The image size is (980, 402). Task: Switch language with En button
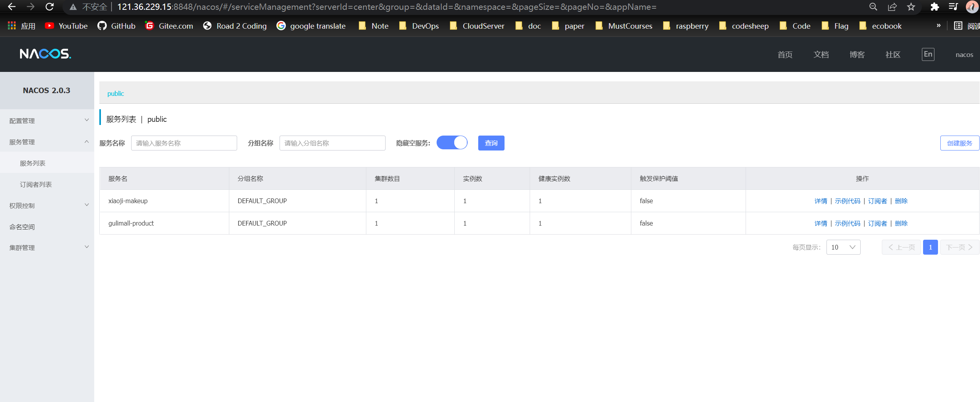click(x=928, y=54)
